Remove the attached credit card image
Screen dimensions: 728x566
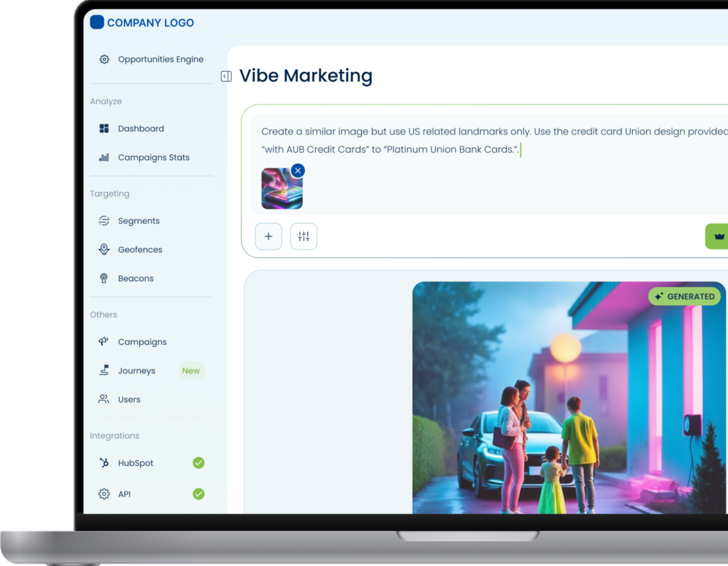click(298, 170)
